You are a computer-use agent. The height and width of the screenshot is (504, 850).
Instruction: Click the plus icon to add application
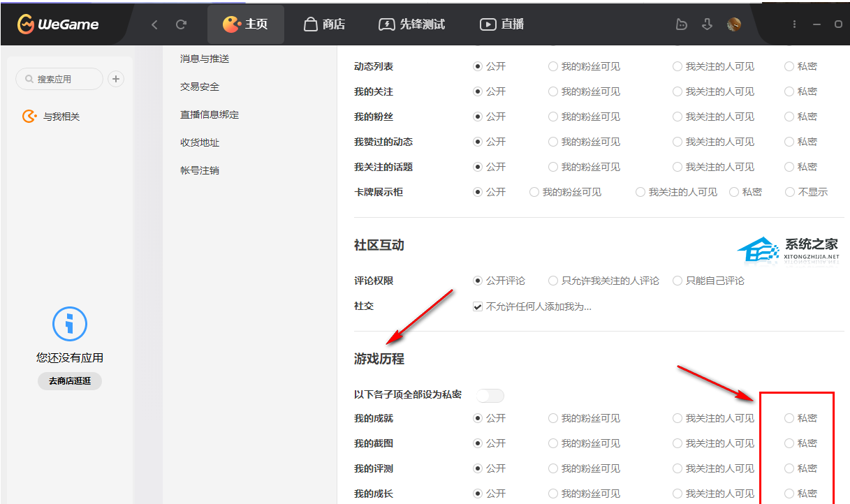116,79
